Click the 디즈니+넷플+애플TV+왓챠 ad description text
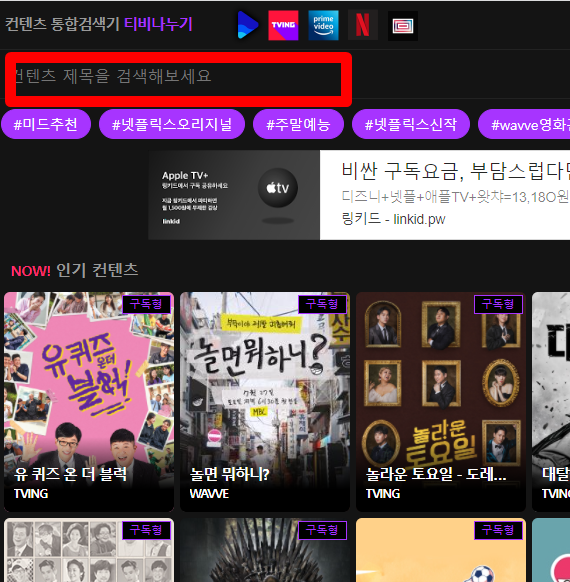This screenshot has width=570, height=582. [455, 197]
